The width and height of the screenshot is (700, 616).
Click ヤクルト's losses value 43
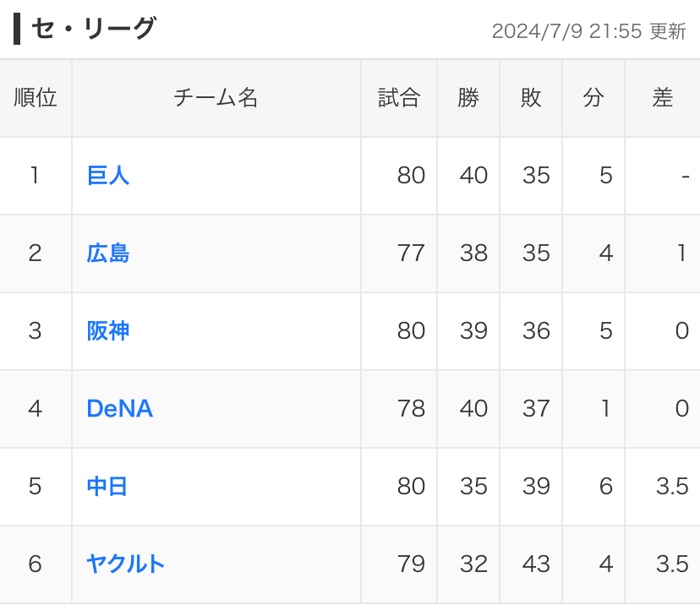536,564
